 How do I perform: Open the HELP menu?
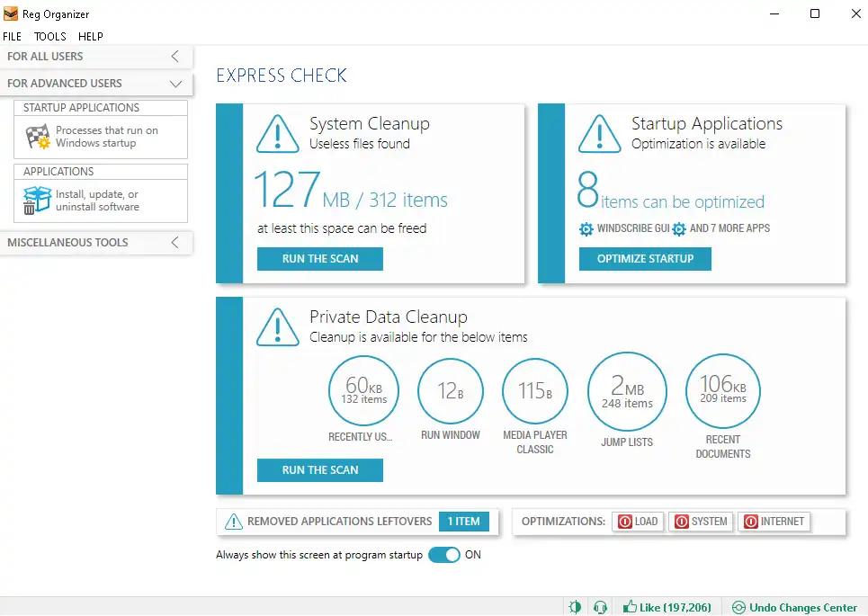(91, 37)
